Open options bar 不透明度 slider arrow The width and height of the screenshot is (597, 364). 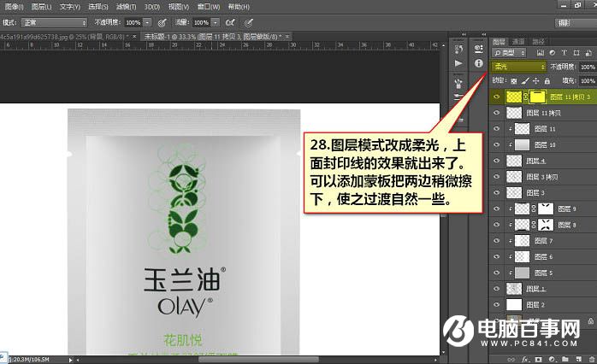147,23
